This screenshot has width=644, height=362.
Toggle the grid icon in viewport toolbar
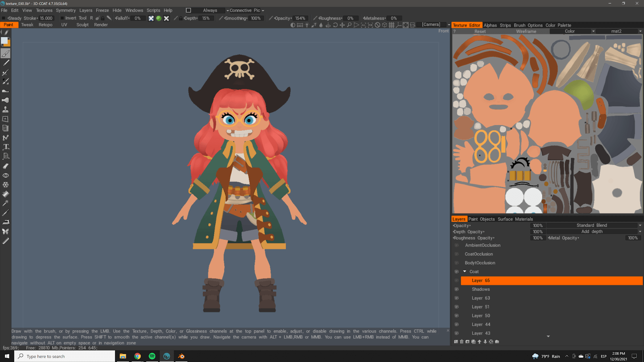[x=391, y=25]
